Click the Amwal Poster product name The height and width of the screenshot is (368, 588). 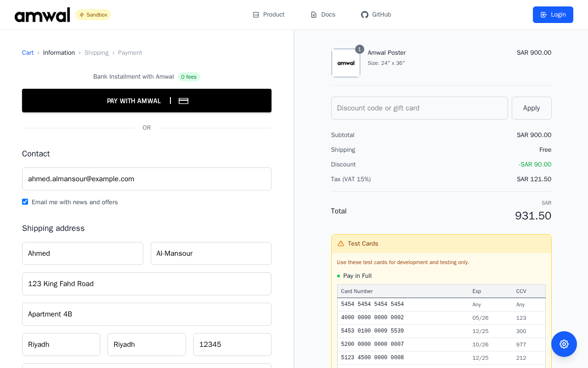[x=387, y=53]
